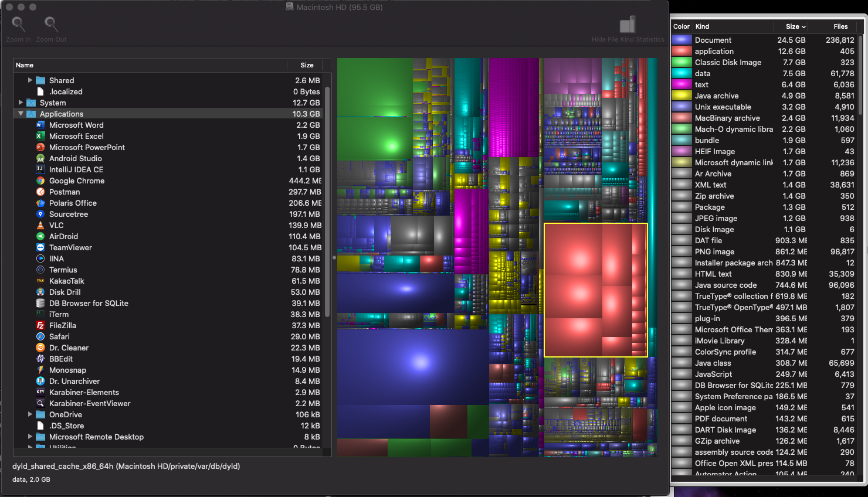868x497 pixels.
Task: Click the Termius app icon
Action: pos(40,270)
